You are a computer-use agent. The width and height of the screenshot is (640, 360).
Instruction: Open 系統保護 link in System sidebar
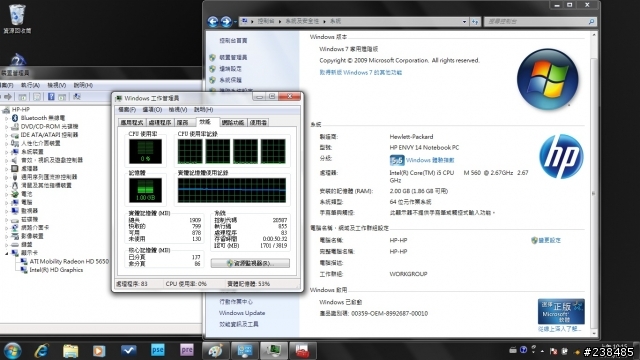231,80
